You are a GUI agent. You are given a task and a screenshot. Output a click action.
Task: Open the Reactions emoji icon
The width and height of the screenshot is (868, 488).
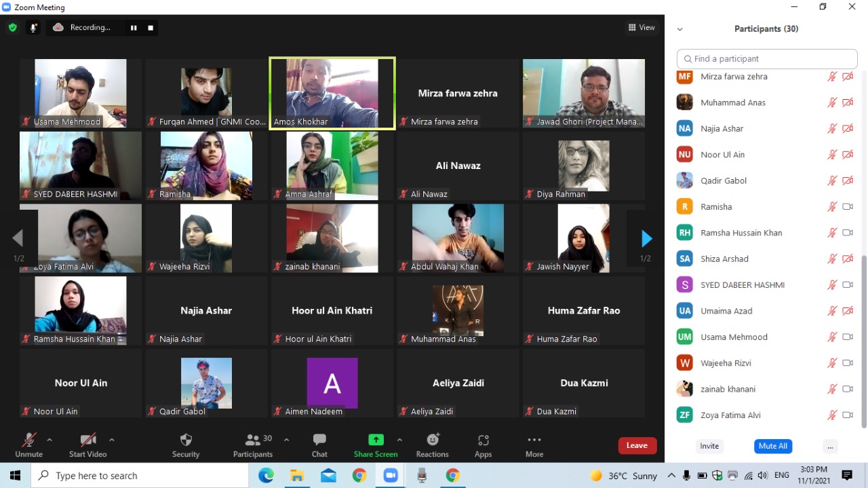433,440
